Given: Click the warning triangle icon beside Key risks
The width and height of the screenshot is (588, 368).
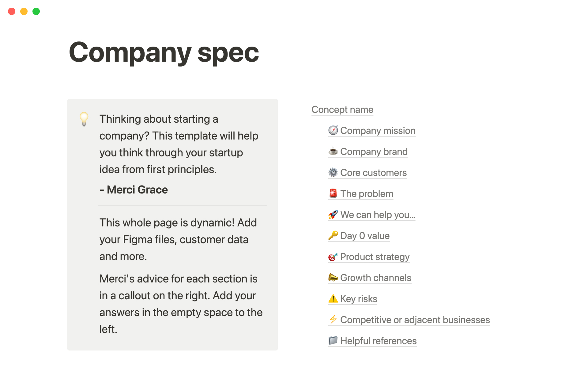Looking at the screenshot, I should click(333, 299).
